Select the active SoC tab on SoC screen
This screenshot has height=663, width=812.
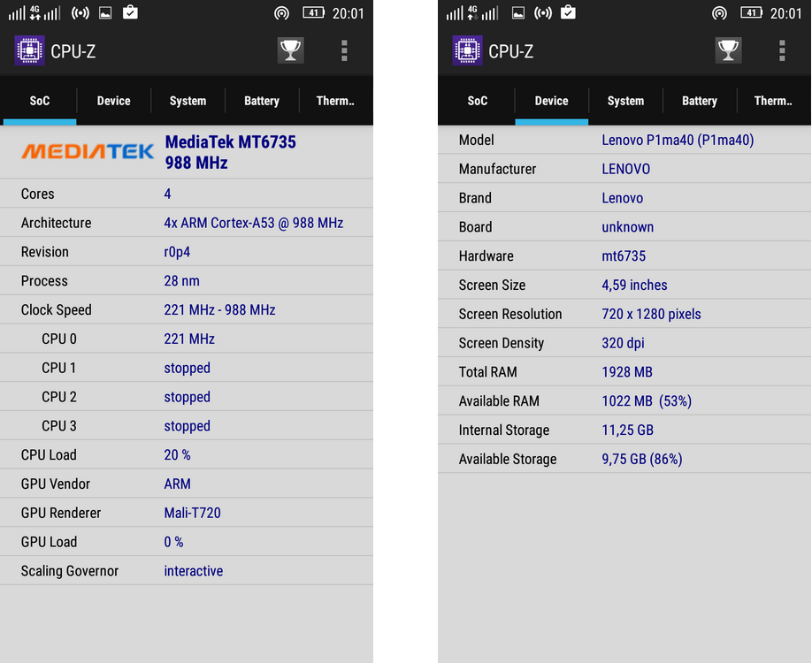(x=40, y=101)
